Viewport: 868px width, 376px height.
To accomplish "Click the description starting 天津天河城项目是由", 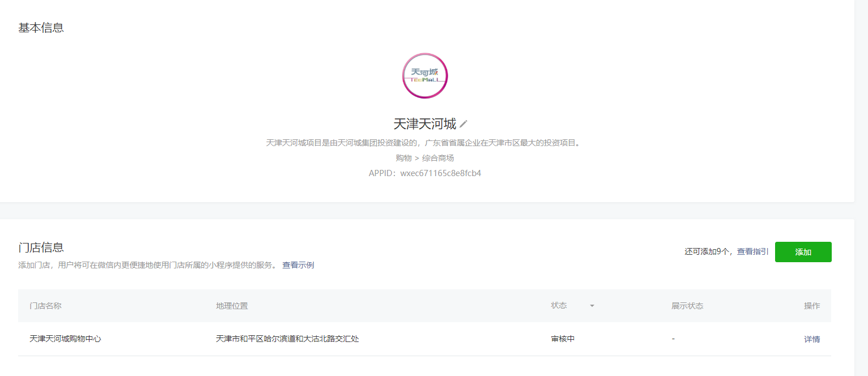I will coord(424,143).
